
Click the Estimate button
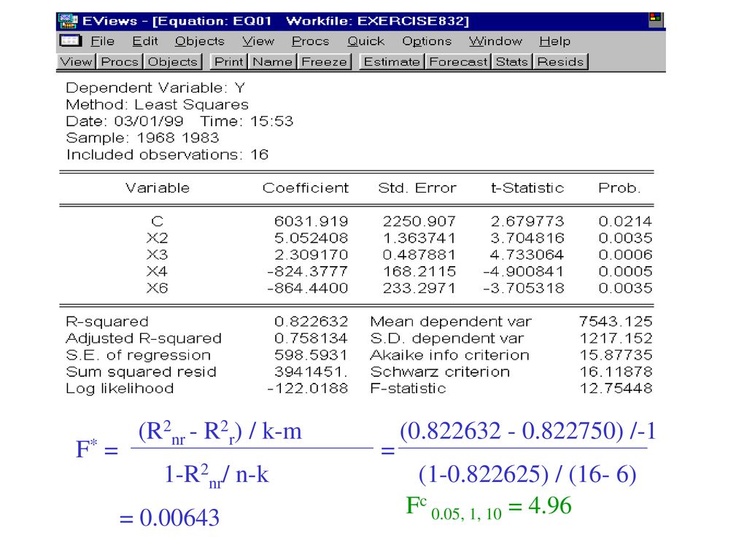pos(392,62)
